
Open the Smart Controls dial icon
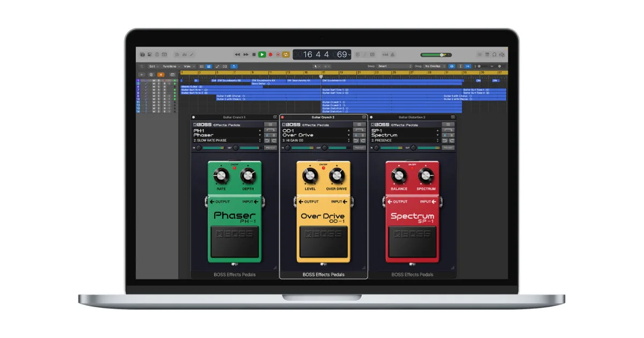pos(177,55)
